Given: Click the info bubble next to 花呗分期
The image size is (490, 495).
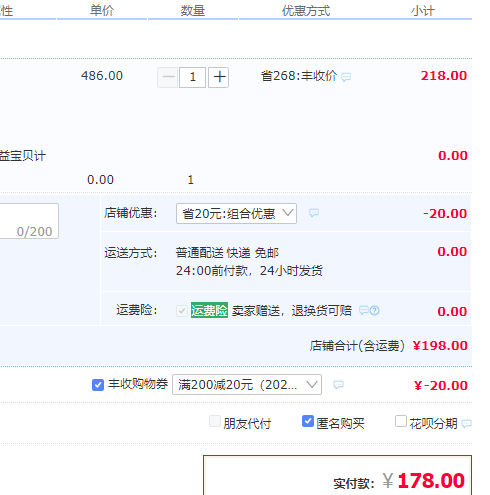Looking at the screenshot, I should click(x=466, y=424).
